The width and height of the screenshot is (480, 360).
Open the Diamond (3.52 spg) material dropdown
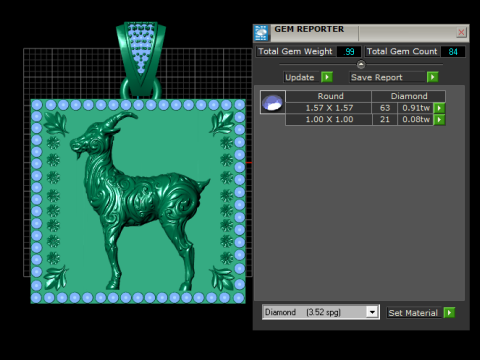pyautogui.click(x=372, y=312)
